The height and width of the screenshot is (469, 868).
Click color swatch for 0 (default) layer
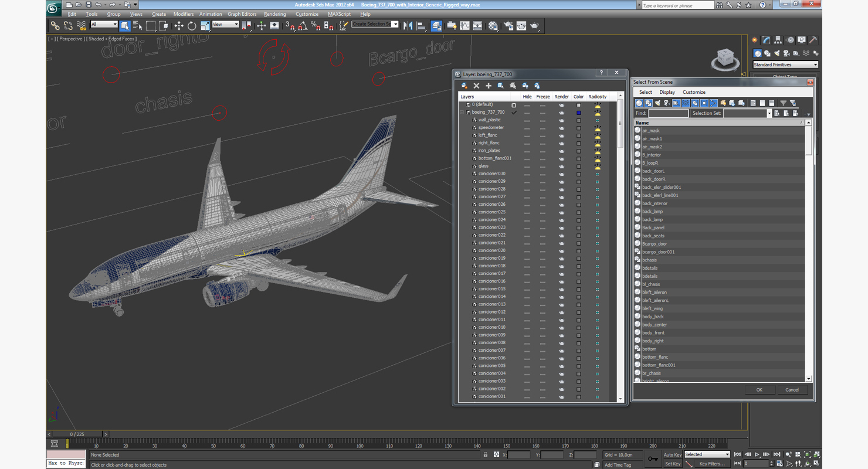578,105
